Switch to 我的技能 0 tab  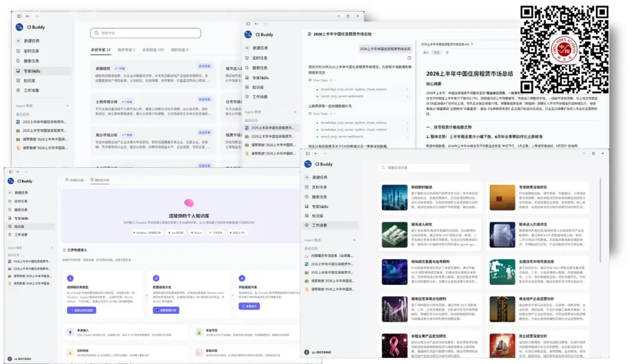(180, 50)
